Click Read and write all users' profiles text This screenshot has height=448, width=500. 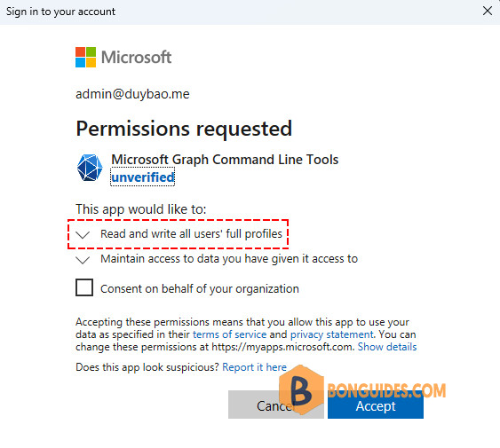[191, 234]
